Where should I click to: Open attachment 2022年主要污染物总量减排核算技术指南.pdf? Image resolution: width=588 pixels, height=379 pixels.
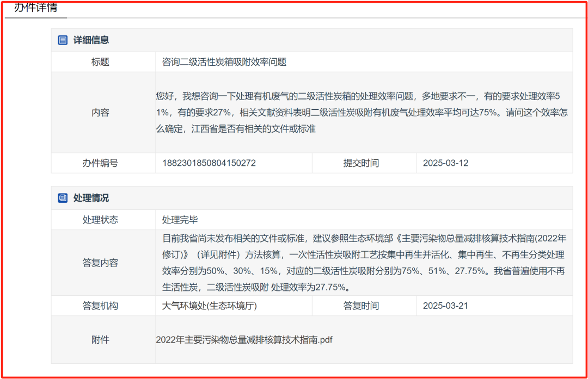245,339
